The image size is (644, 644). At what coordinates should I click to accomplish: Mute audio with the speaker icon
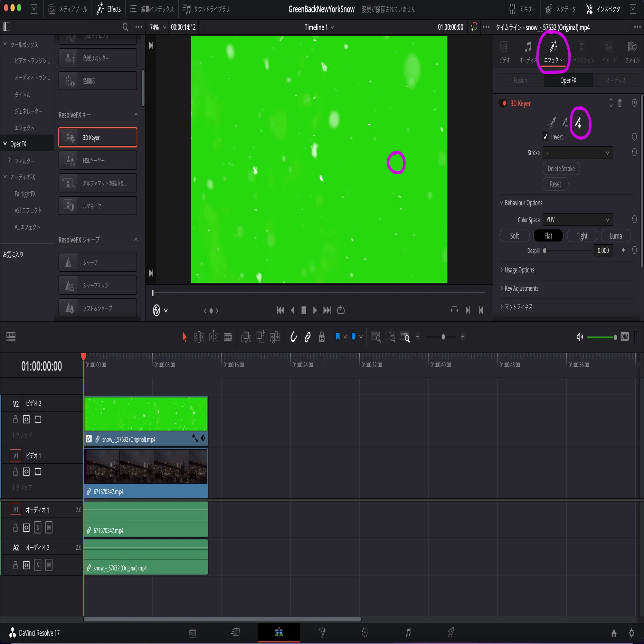(x=580, y=337)
